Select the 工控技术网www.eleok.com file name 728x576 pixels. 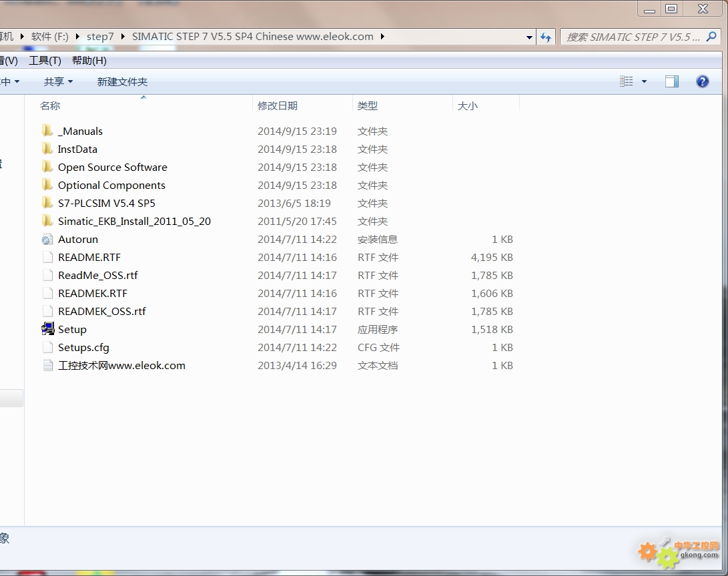(x=121, y=366)
